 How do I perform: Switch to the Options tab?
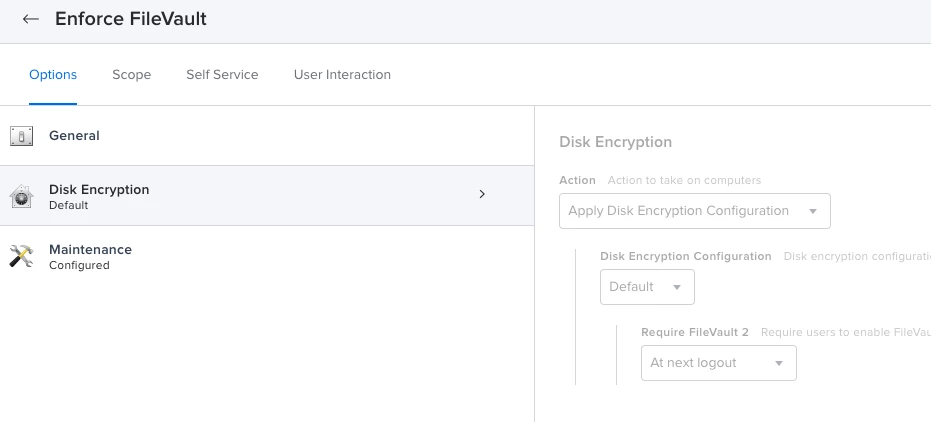click(x=53, y=75)
